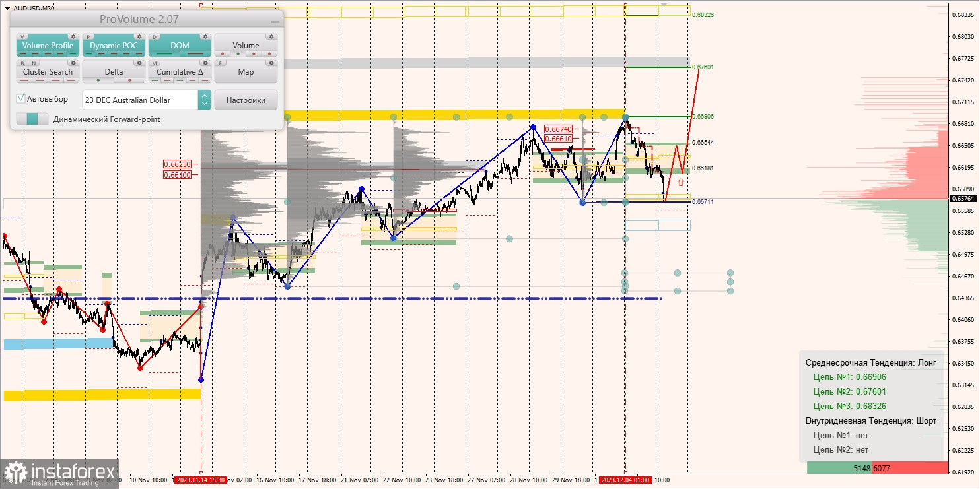
Task: Enable the Cluster Search button
Action: [48, 72]
